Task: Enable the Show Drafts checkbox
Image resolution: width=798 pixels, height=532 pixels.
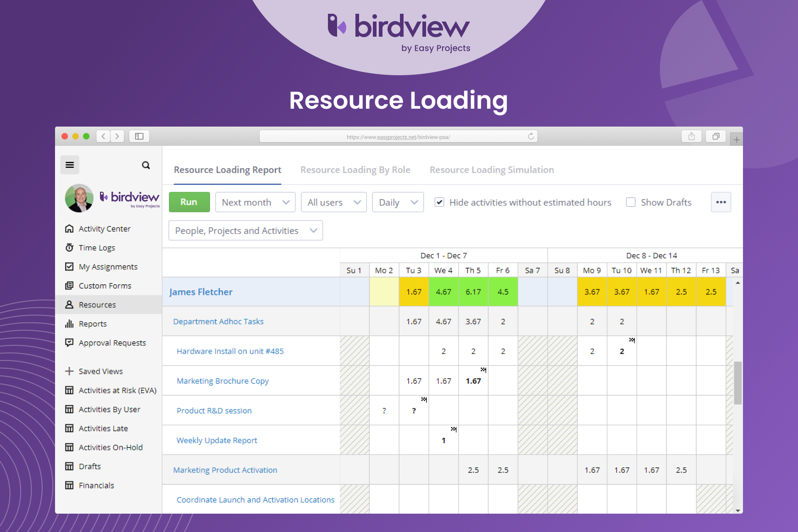Action: pos(631,202)
